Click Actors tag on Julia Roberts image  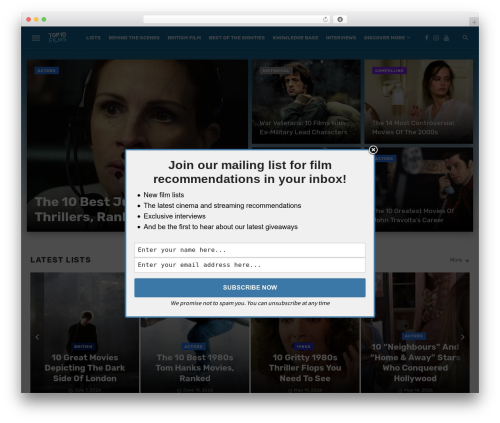tap(47, 71)
